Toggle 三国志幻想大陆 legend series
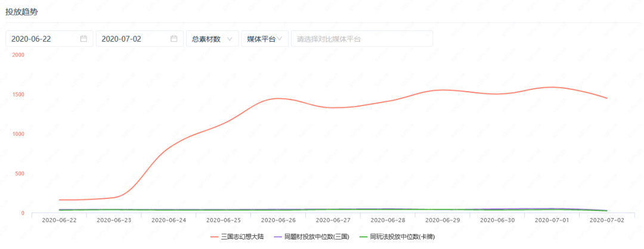 pos(237,236)
